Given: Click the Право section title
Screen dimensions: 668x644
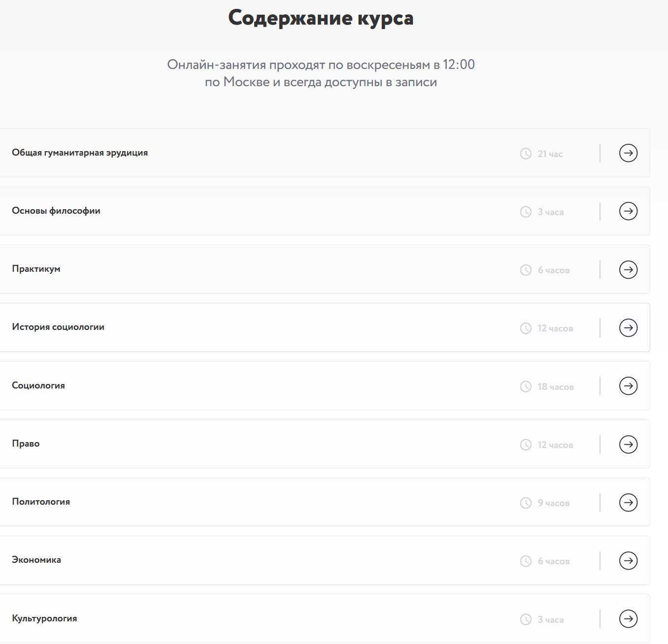Looking at the screenshot, I should [x=26, y=444].
